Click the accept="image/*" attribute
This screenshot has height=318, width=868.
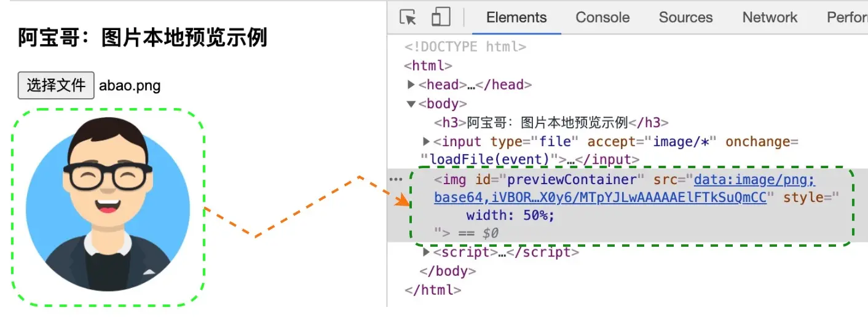(652, 142)
